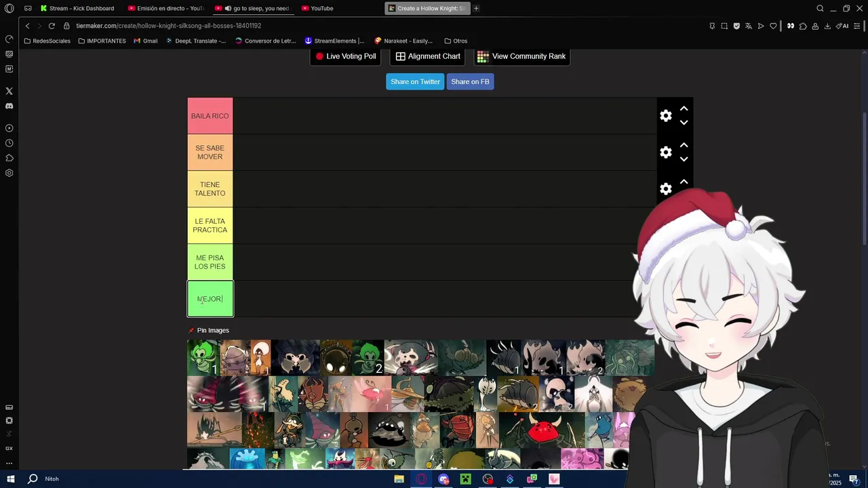The height and width of the screenshot is (488, 868).
Task: Switch to 'go to sleep, you need' tab
Action: [253, 8]
